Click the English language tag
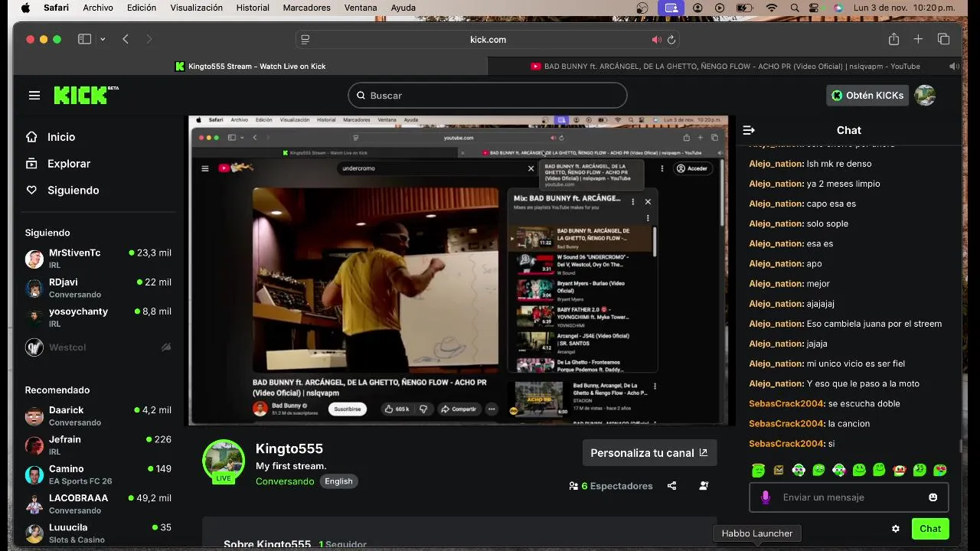The width and height of the screenshot is (980, 551). pyautogui.click(x=338, y=481)
